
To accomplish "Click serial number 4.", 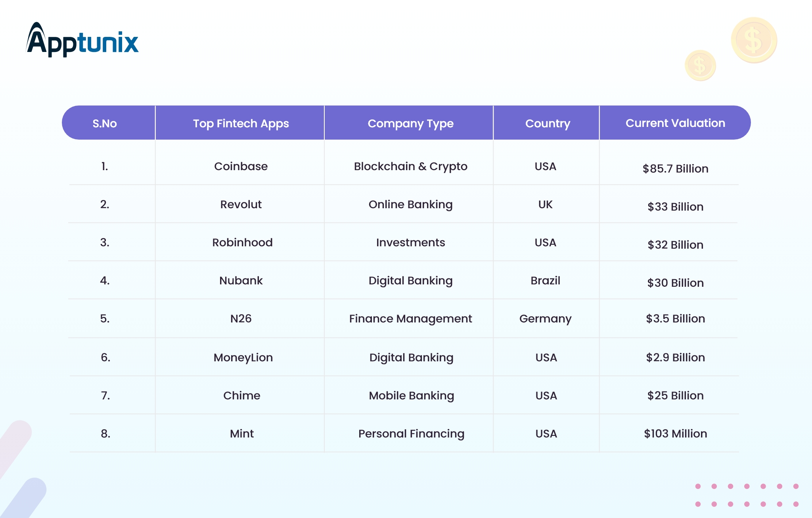I will pyautogui.click(x=105, y=280).
